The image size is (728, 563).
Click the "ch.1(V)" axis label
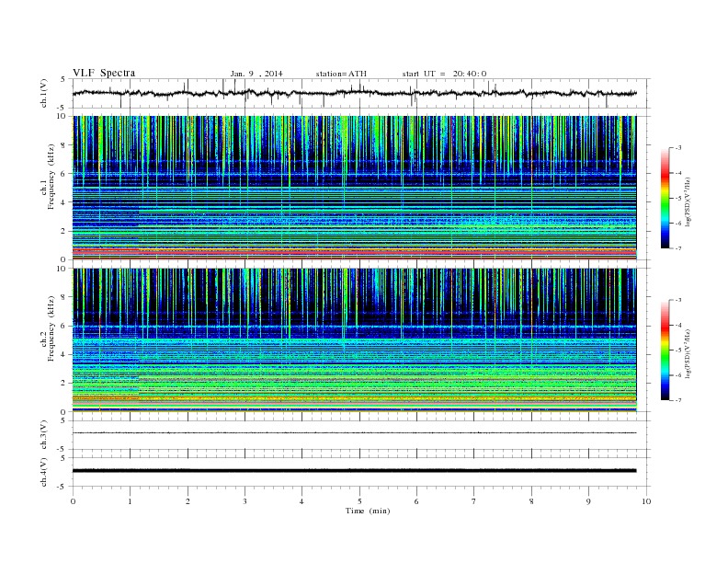(44, 93)
